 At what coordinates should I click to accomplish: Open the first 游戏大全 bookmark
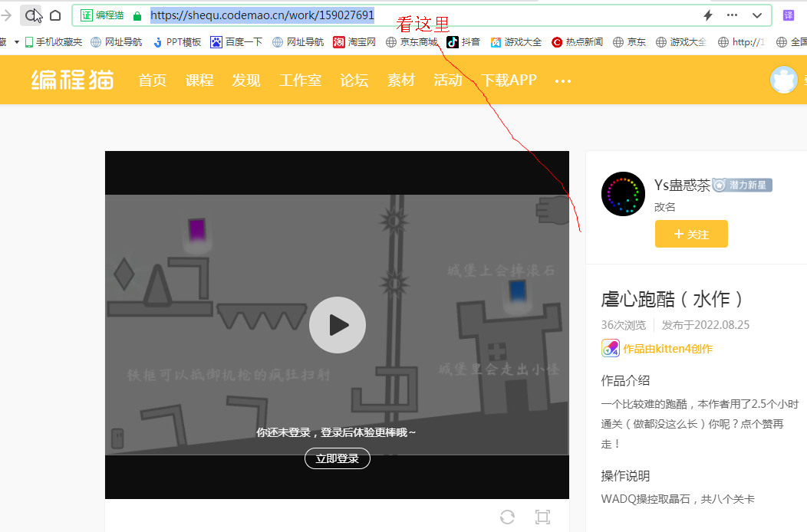coord(515,42)
